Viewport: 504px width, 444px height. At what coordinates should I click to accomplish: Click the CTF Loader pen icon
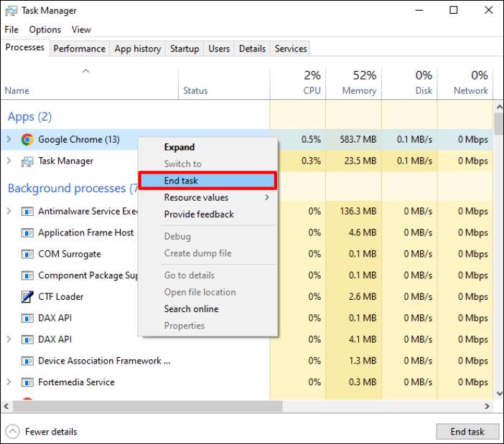point(27,297)
